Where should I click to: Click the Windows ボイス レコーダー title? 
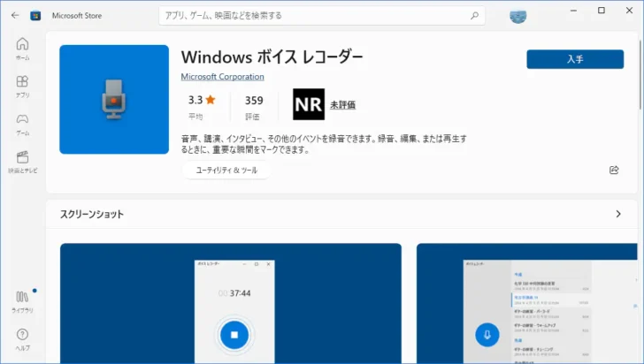(272, 57)
